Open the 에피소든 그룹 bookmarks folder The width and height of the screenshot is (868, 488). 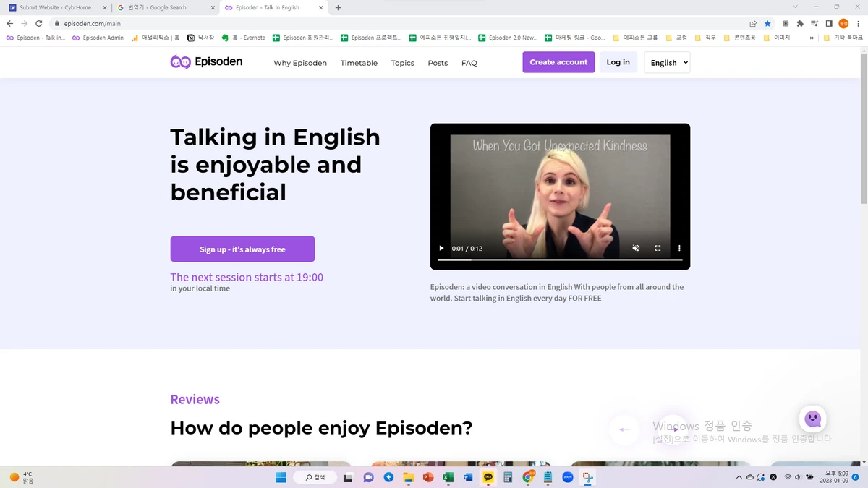coord(635,38)
